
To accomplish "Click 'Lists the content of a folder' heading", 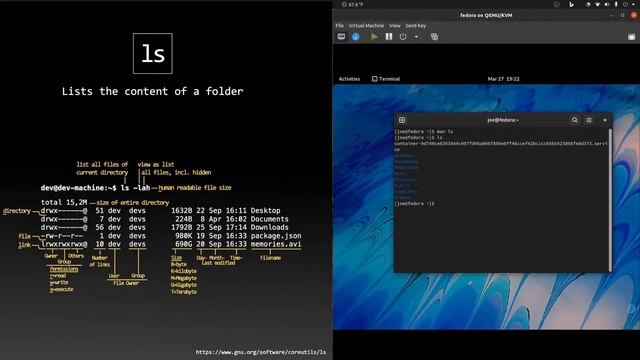I will click(152, 91).
